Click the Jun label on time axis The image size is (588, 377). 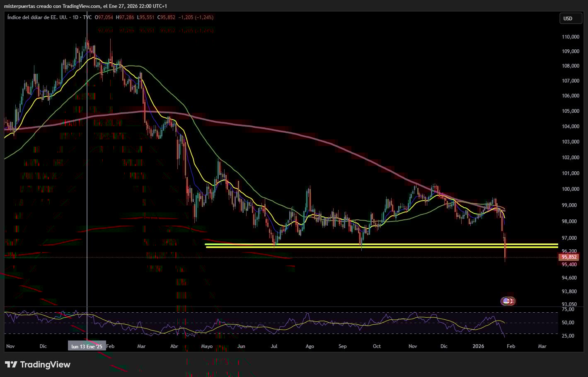pos(241,346)
